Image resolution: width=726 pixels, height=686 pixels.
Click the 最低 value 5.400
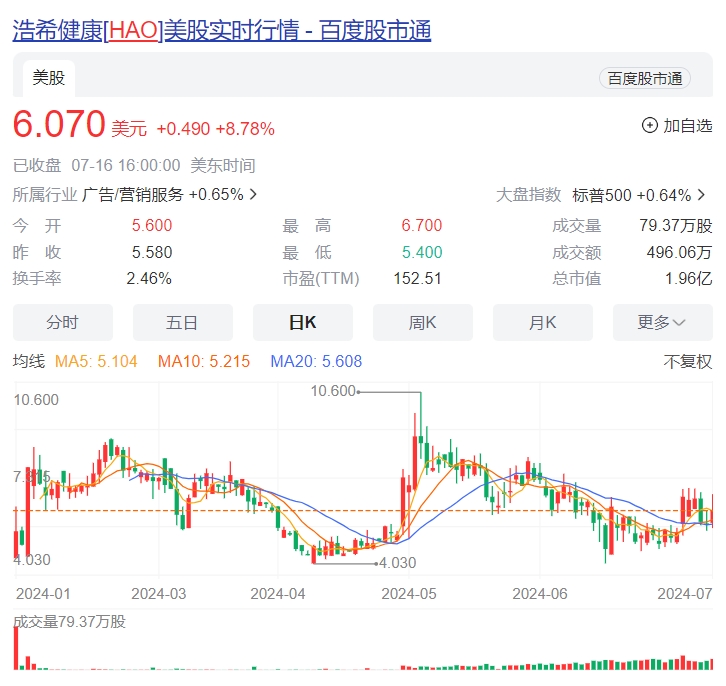tap(422, 252)
